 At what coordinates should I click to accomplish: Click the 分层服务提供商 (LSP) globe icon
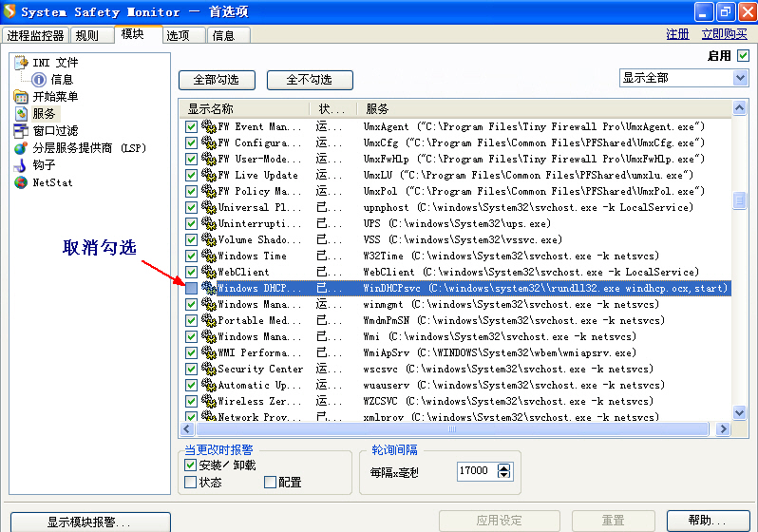coord(21,148)
